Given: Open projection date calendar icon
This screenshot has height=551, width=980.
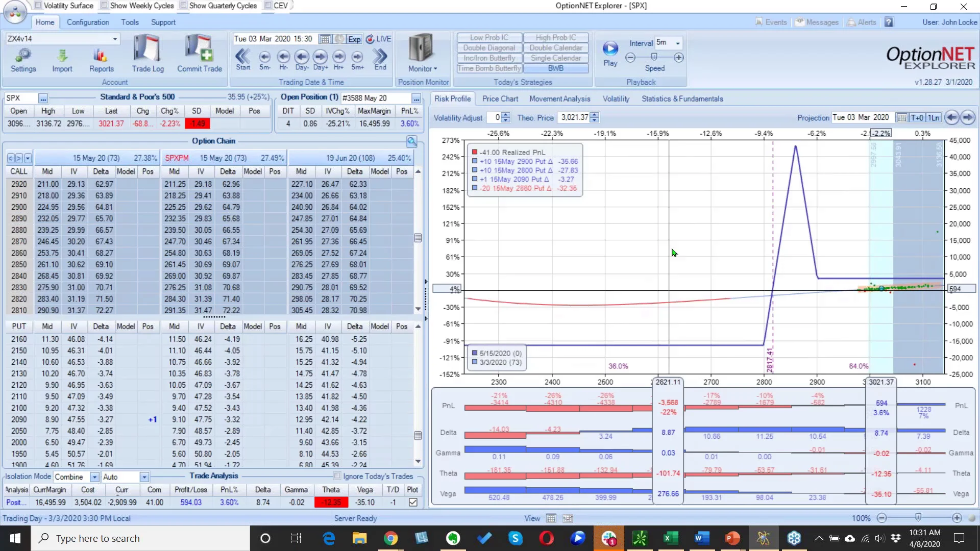Looking at the screenshot, I should click(902, 118).
